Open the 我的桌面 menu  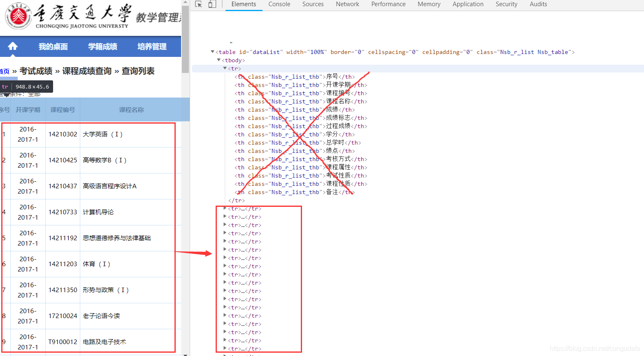point(53,47)
